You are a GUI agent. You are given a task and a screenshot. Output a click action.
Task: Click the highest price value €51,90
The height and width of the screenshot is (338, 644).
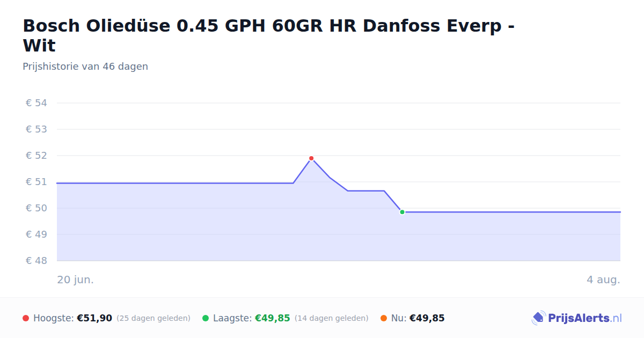94,318
